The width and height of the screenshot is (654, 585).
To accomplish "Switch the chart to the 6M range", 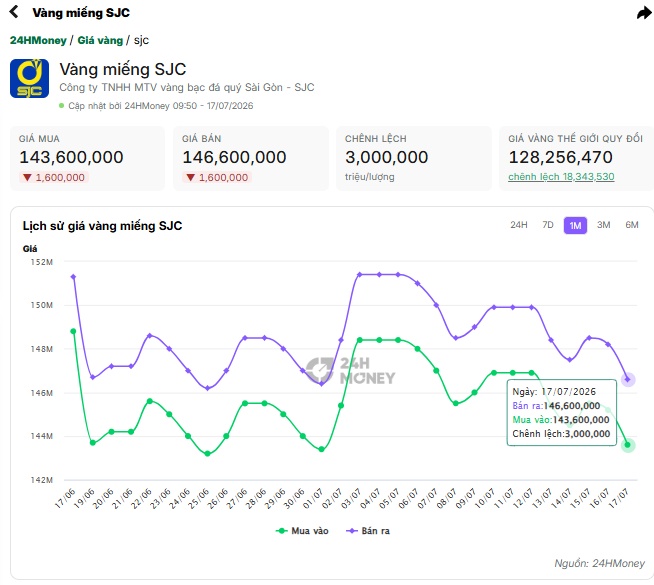I will (631, 225).
